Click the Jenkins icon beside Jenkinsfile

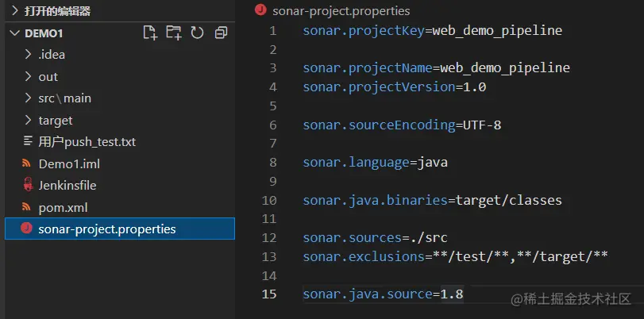pyautogui.click(x=28, y=186)
